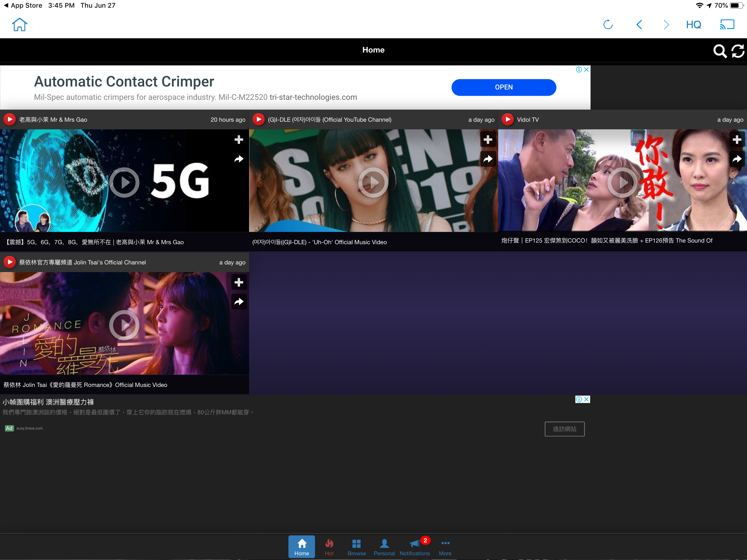Go forward with right chevron
Viewport: 747px width, 560px height.
(666, 25)
